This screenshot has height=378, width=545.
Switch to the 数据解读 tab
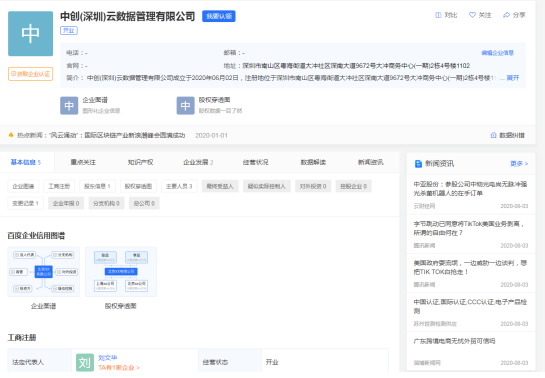[x=313, y=162]
